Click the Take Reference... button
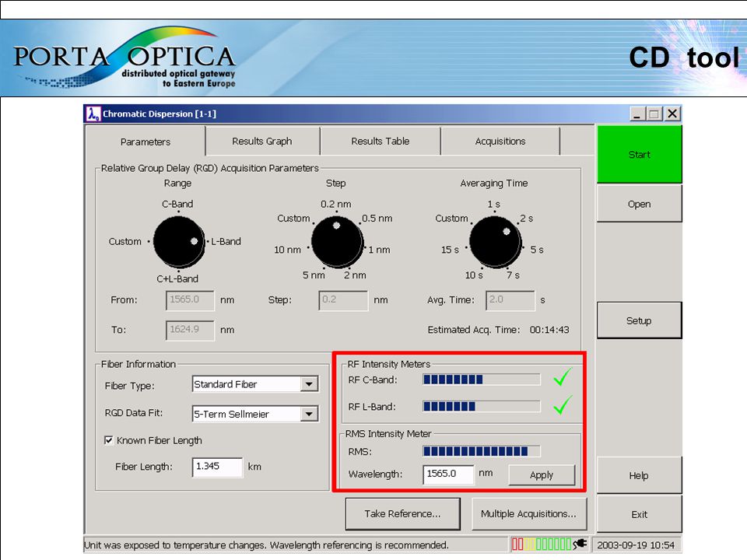Image resolution: width=747 pixels, height=560 pixels. click(402, 514)
